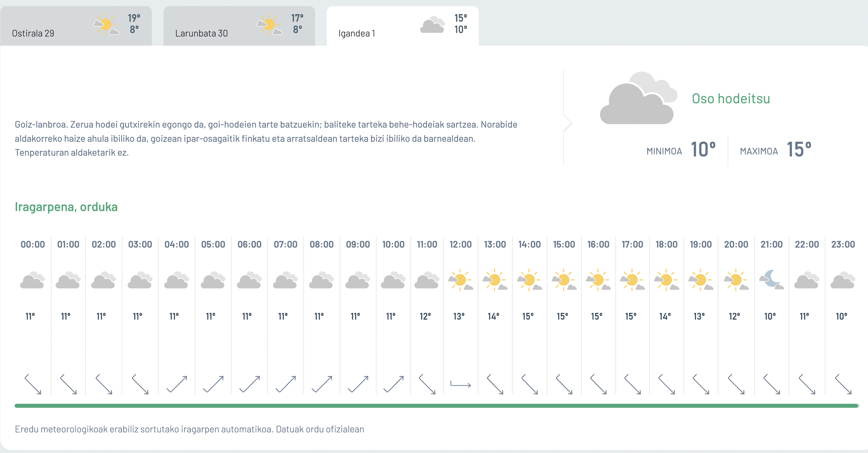Image resolution: width=868 pixels, height=453 pixels.
Task: Click the moon icon for 21:00
Action: pyautogui.click(x=771, y=280)
